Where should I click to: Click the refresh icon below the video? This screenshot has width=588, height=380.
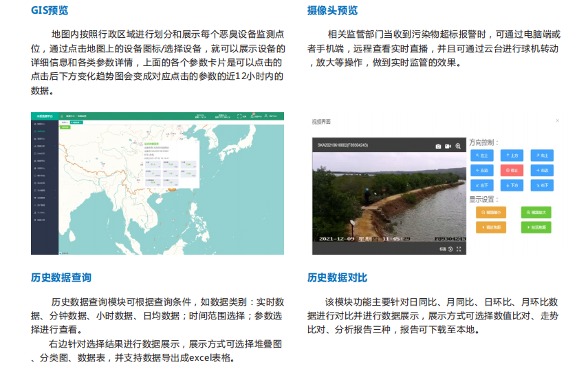pyautogui.click(x=450, y=249)
